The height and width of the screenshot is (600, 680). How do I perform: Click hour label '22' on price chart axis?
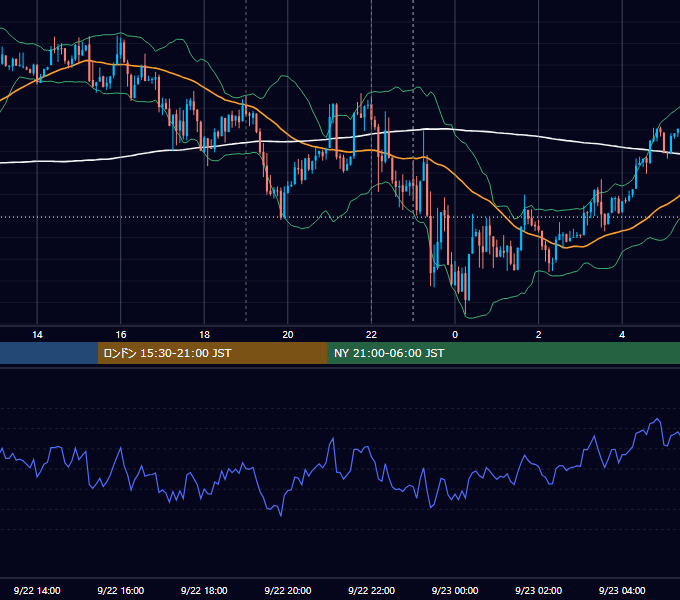(x=372, y=335)
